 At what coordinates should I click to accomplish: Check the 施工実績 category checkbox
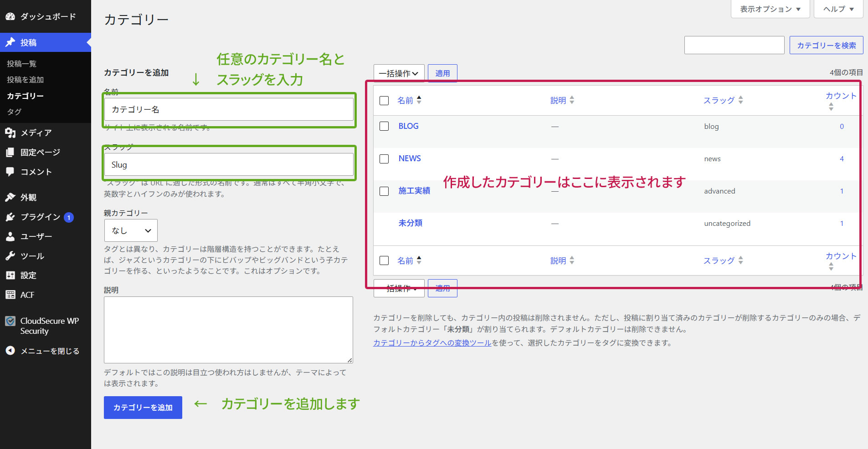pyautogui.click(x=384, y=191)
